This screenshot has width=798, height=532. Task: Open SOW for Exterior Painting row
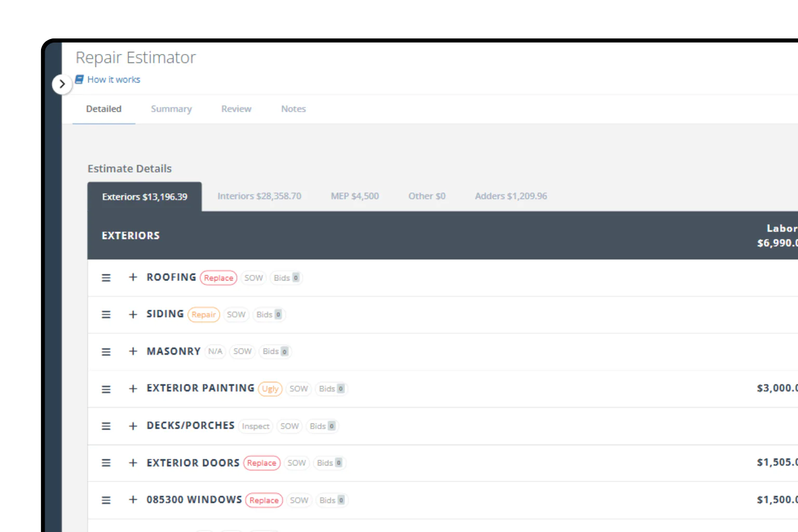(x=299, y=389)
